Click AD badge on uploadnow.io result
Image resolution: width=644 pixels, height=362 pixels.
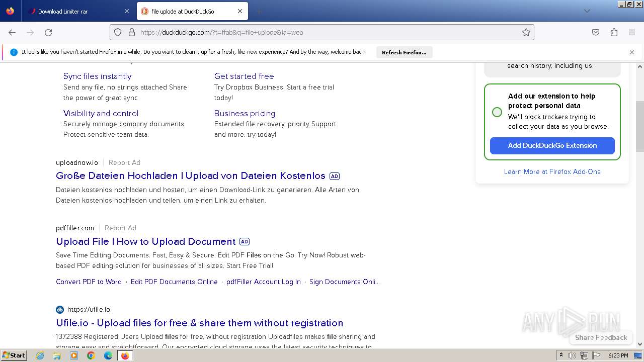tap(335, 176)
